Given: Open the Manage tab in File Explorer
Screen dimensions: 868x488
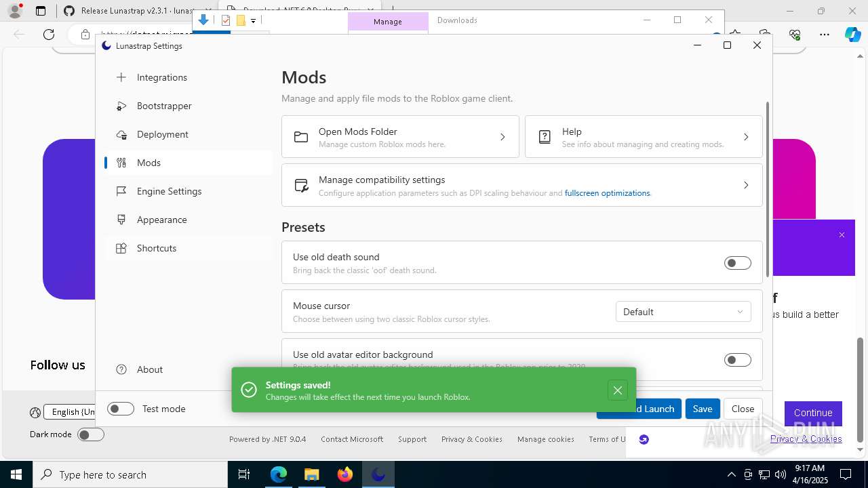Looking at the screenshot, I should [388, 22].
